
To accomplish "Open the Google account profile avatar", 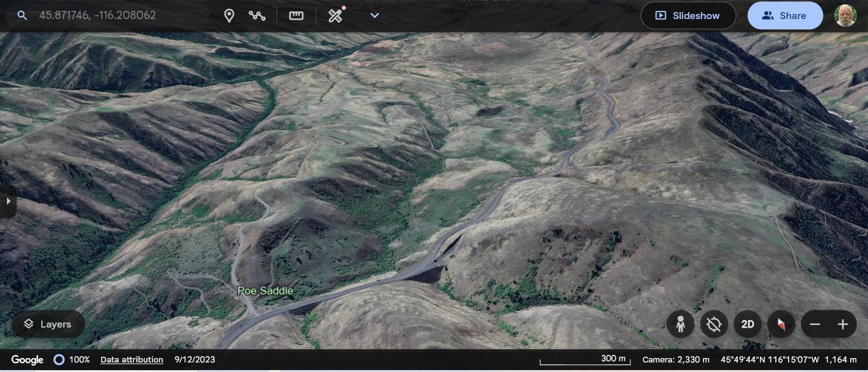I will coord(845,15).
